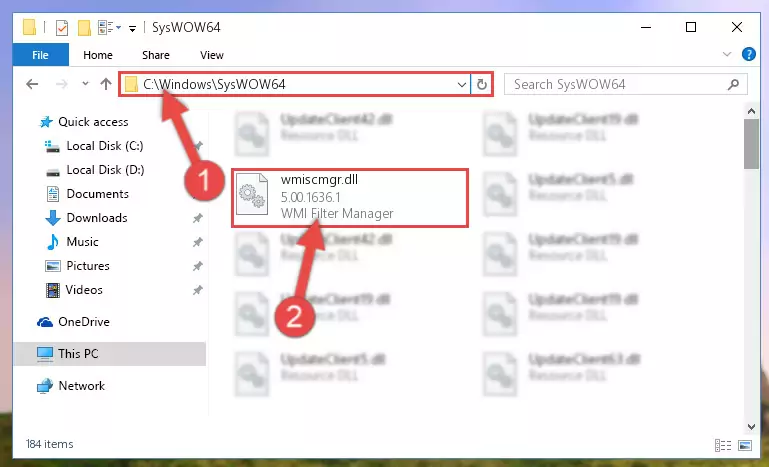Click the Videos film icon
The height and width of the screenshot is (467, 769).
52,290
